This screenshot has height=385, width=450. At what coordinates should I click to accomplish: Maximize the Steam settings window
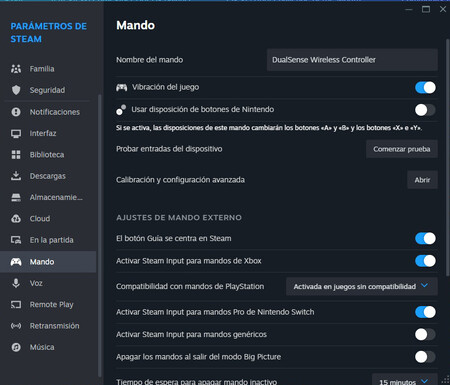[426, 9]
